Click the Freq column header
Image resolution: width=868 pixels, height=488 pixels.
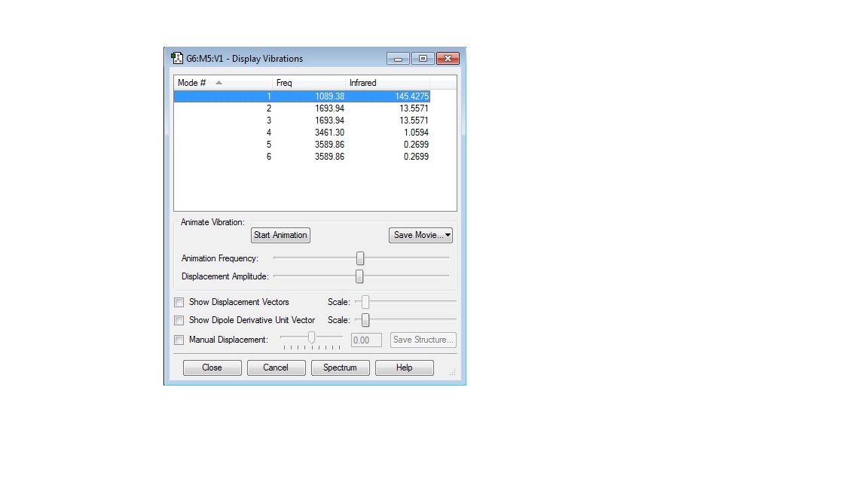[x=309, y=82]
